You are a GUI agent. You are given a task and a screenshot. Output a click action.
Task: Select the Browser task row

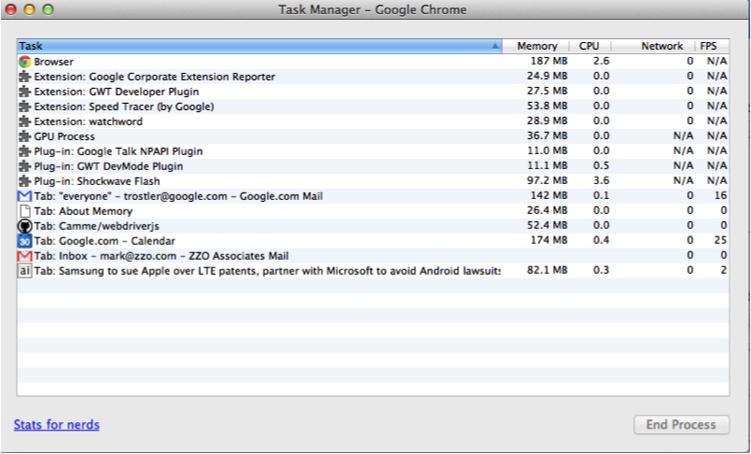373,61
